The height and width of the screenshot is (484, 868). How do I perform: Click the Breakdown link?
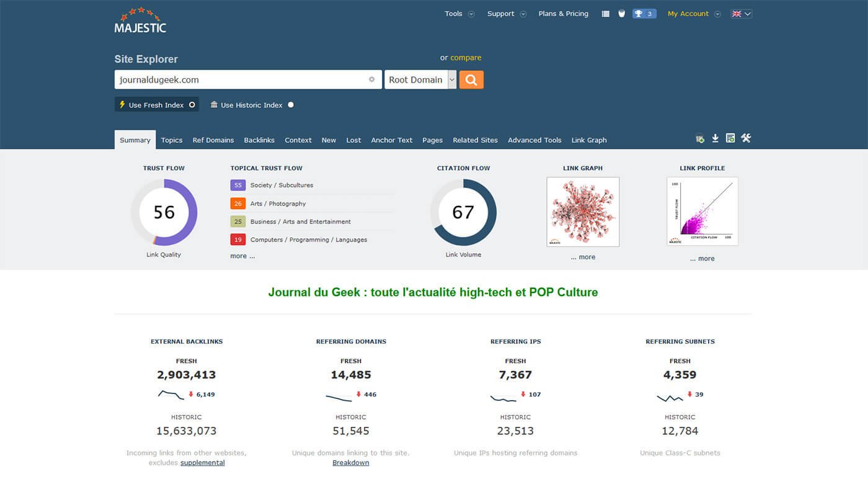click(x=351, y=462)
